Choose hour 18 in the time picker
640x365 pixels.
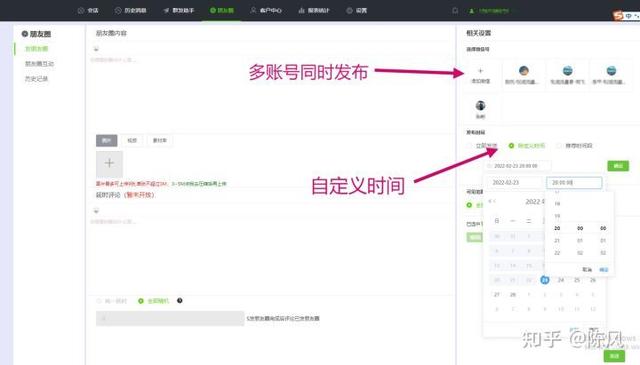[x=557, y=204]
